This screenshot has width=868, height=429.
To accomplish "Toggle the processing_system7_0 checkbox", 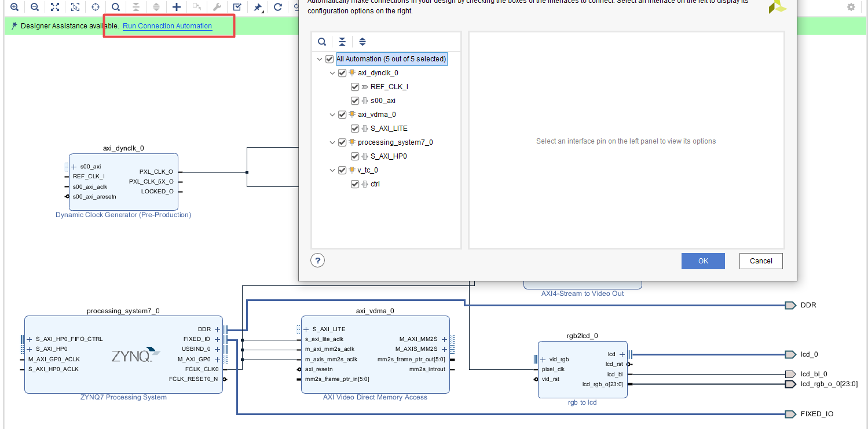I will pyautogui.click(x=342, y=142).
